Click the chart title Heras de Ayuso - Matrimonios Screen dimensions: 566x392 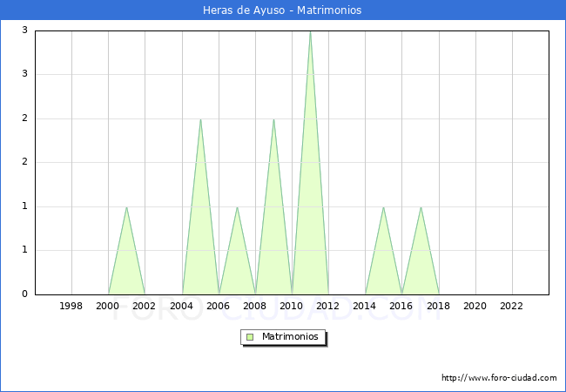point(282,10)
